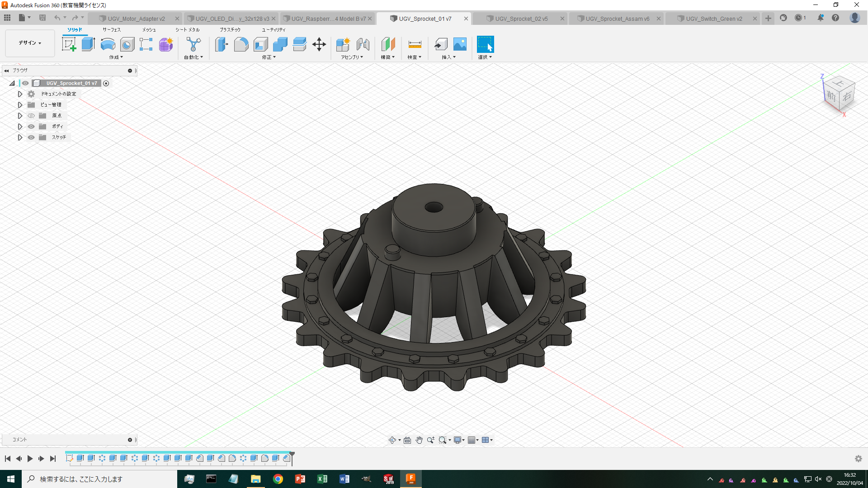Hide the ボディ folder
Image resolution: width=868 pixels, height=488 pixels.
pyautogui.click(x=31, y=127)
